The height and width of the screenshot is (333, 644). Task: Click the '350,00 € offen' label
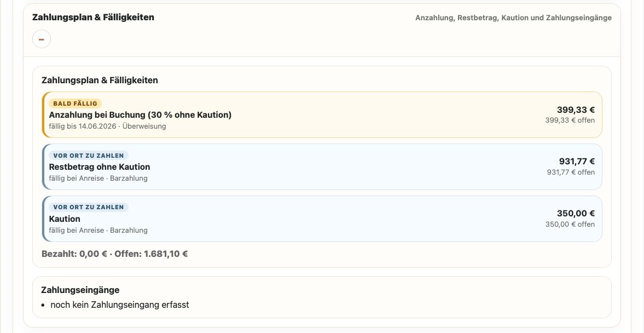click(570, 224)
